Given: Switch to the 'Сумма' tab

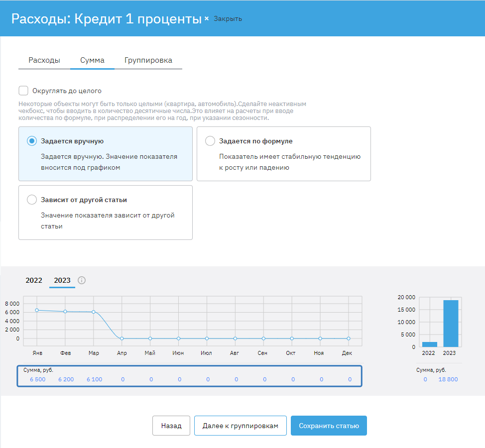Looking at the screenshot, I should pyautogui.click(x=92, y=60).
